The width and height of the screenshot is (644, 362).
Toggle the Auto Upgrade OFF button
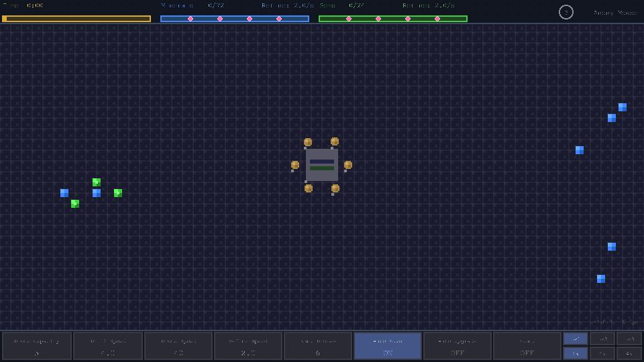tap(457, 346)
